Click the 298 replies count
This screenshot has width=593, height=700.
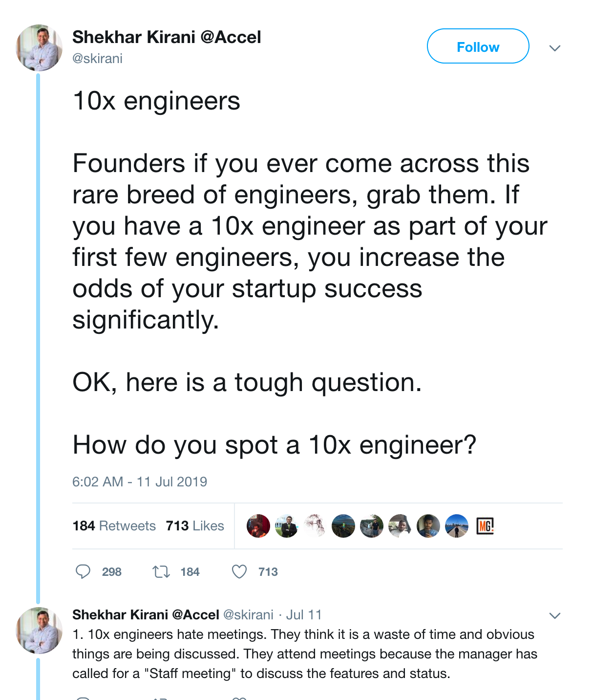point(111,572)
